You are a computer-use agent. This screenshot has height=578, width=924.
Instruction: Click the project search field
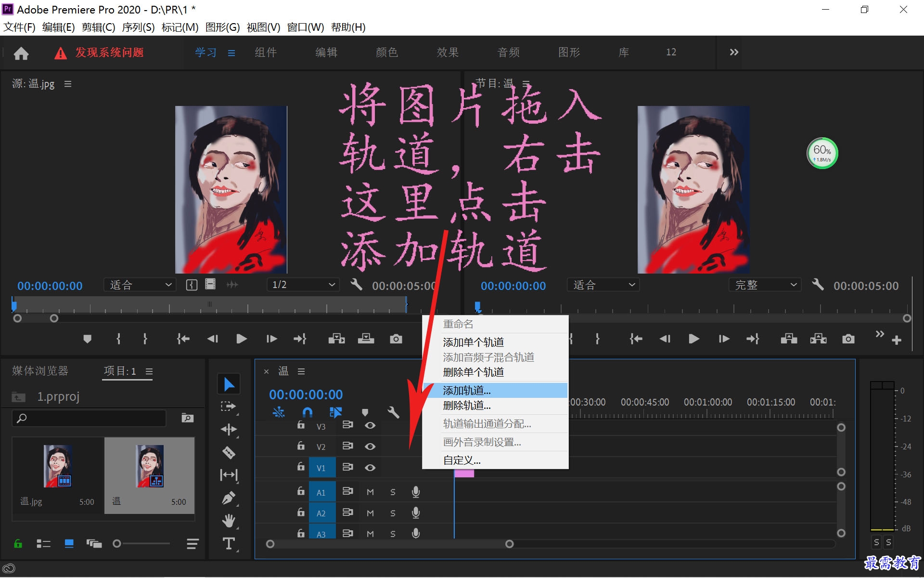89,418
